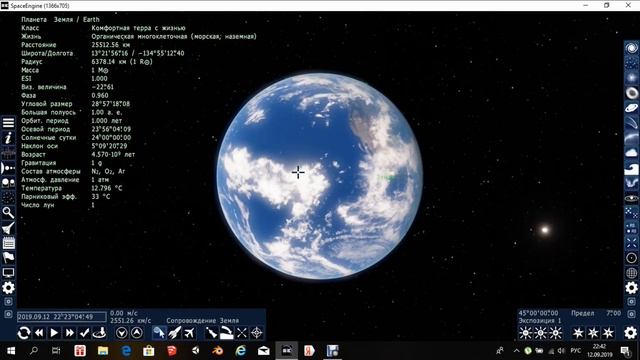Toggle the object info panel icon
The width and height of the screenshot is (640, 360).
[8, 138]
